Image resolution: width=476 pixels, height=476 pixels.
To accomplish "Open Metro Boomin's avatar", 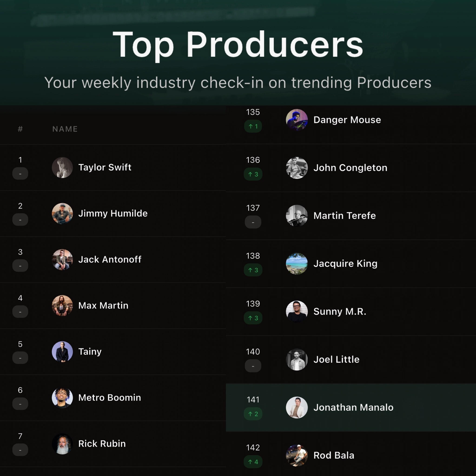I will (x=62, y=398).
